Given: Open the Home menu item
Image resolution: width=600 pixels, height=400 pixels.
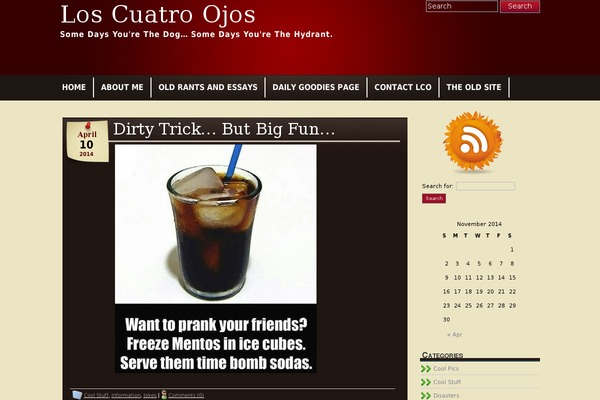Looking at the screenshot, I should coord(74,87).
